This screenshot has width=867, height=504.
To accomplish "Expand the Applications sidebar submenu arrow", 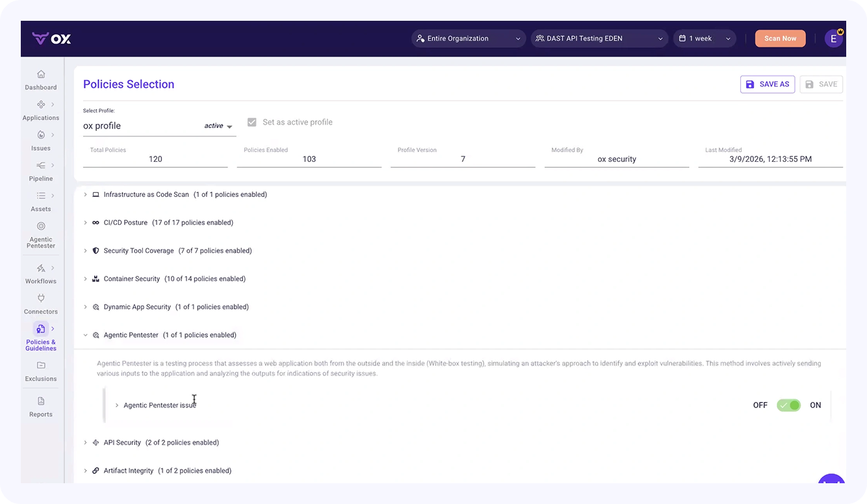I will (x=53, y=105).
